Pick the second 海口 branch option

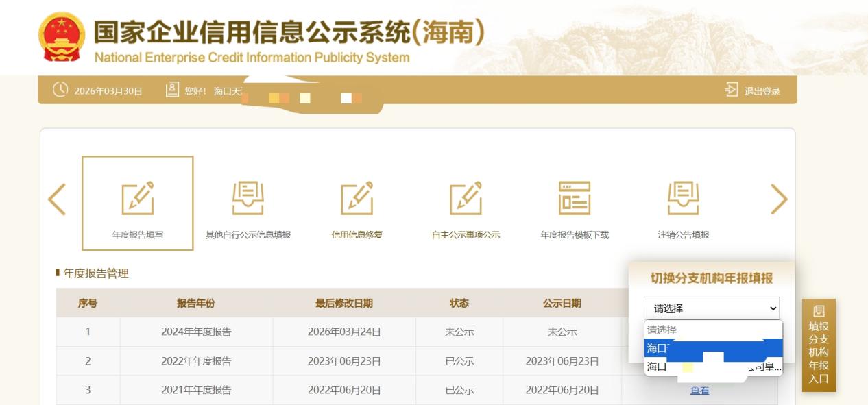(712, 367)
